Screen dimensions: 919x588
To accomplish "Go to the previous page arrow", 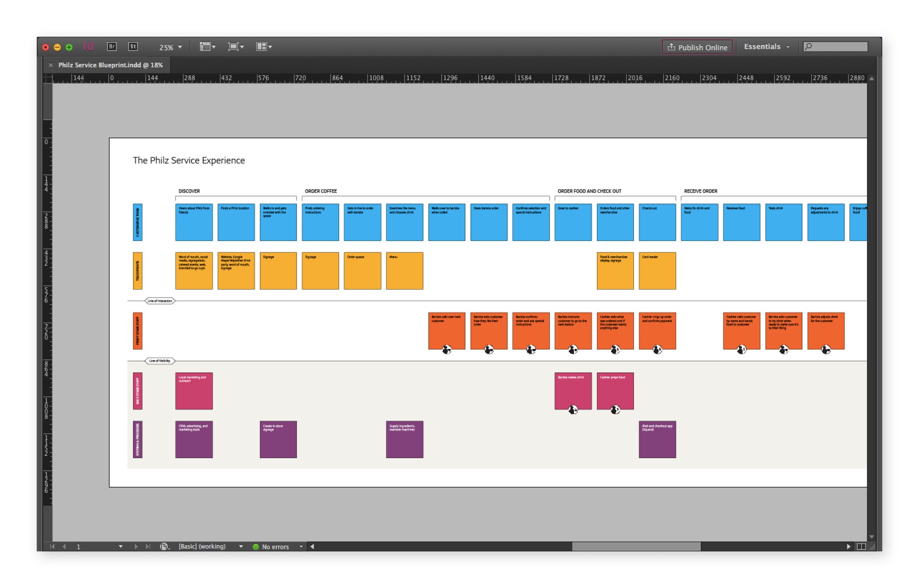I will point(64,546).
